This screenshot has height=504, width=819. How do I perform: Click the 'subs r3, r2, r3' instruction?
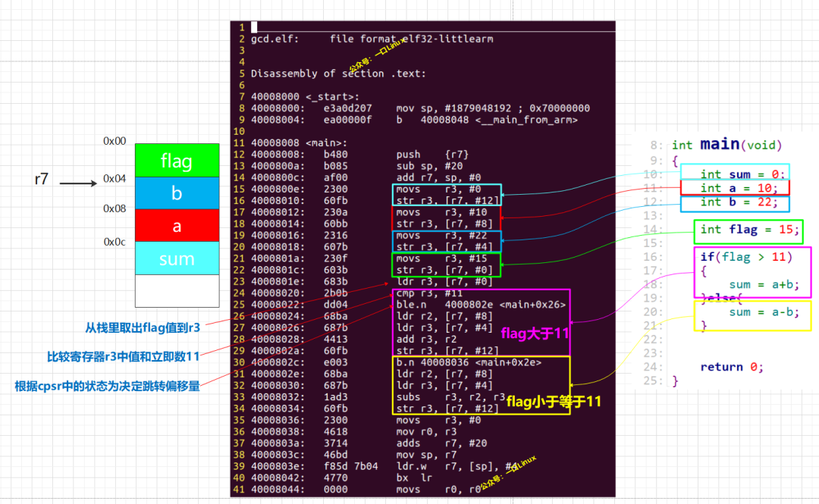450,397
